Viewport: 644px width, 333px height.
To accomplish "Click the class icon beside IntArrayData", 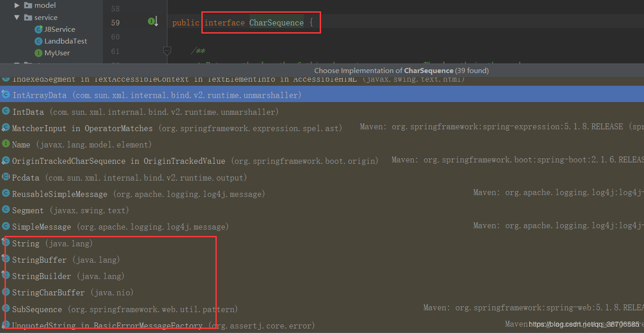I will click(x=6, y=95).
